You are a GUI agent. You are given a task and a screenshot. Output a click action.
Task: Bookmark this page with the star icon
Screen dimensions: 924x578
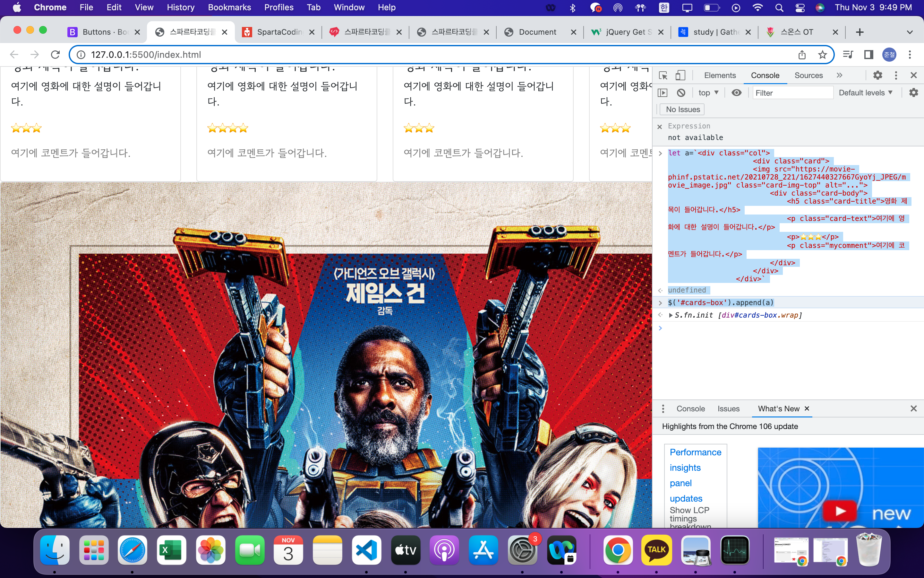pyautogui.click(x=822, y=55)
